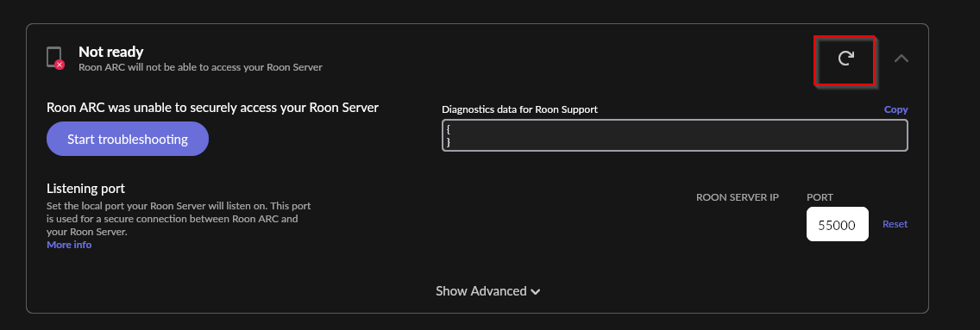Copy diagnostics data for Roon Support
Screen dimensions: 980x330
point(895,109)
